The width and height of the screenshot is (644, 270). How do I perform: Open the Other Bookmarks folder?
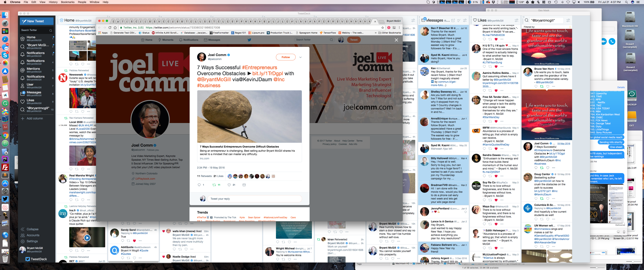click(390, 33)
